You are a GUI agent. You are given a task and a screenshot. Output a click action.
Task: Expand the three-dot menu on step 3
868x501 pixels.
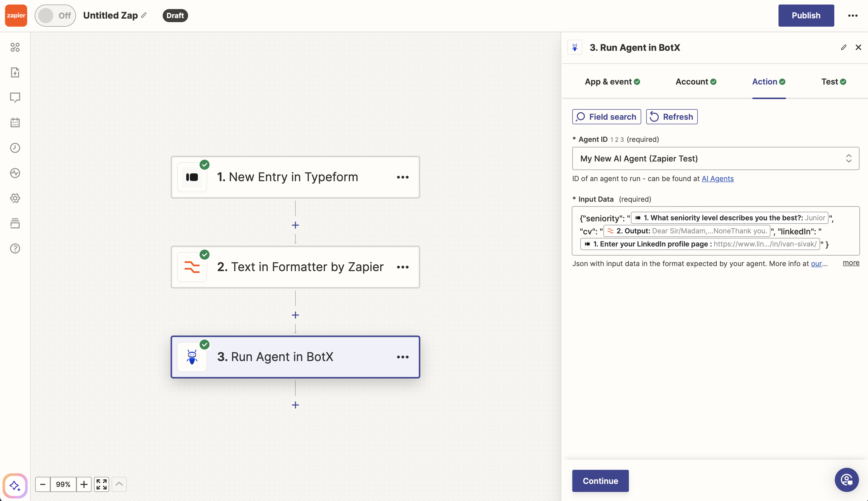(x=403, y=357)
